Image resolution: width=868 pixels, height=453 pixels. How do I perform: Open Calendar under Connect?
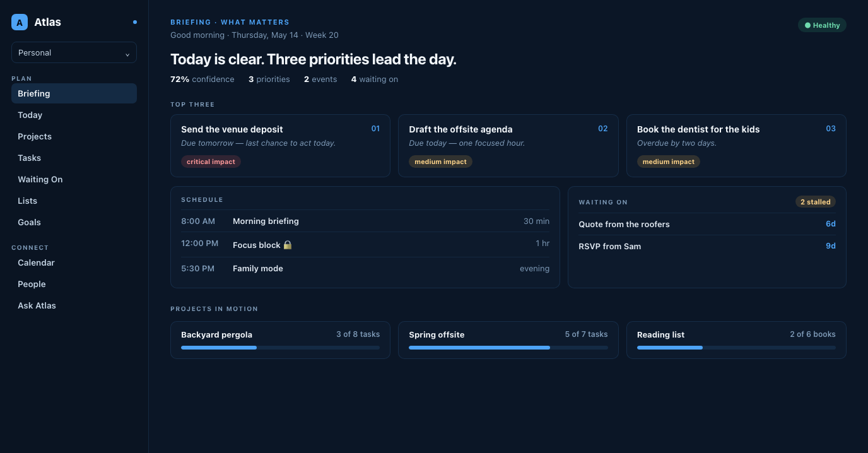[x=74, y=262]
